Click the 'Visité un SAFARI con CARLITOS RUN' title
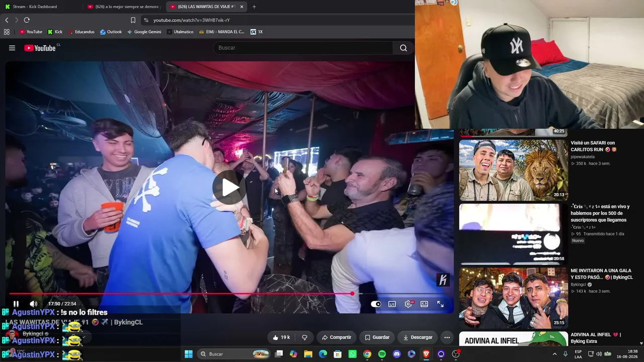 pyautogui.click(x=594, y=146)
